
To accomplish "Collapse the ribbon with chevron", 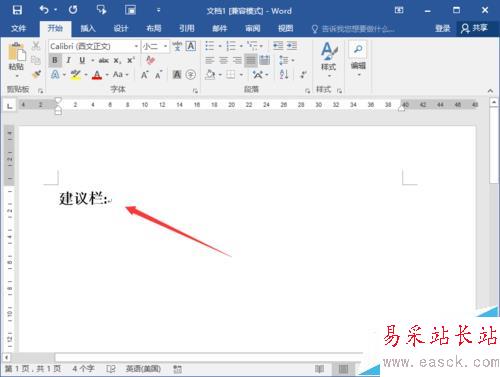I will tap(490, 90).
